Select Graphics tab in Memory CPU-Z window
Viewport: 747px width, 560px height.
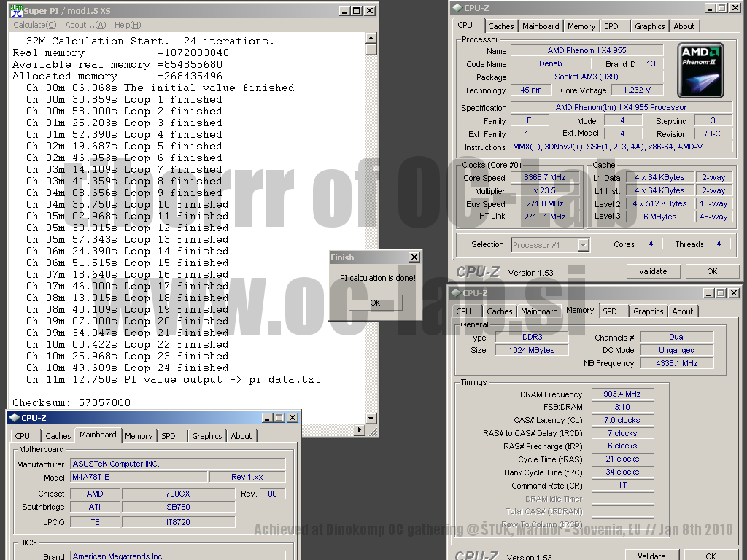[648, 311]
